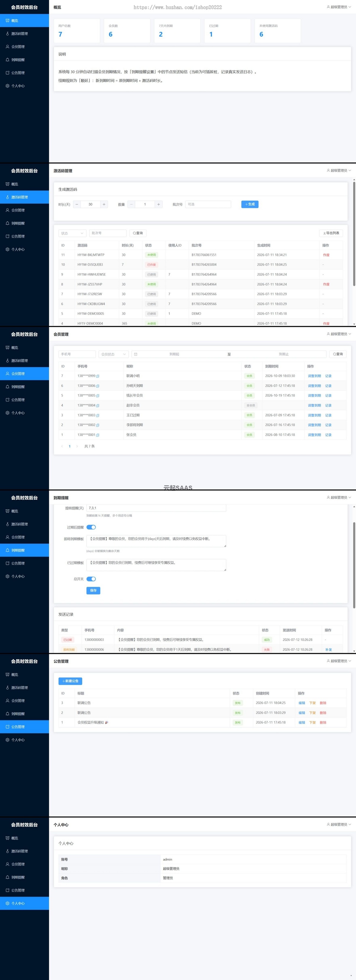Image resolution: width=356 pixels, height=980 pixels.
Task: Copy the phone number 138****0006
Action: 98,386
